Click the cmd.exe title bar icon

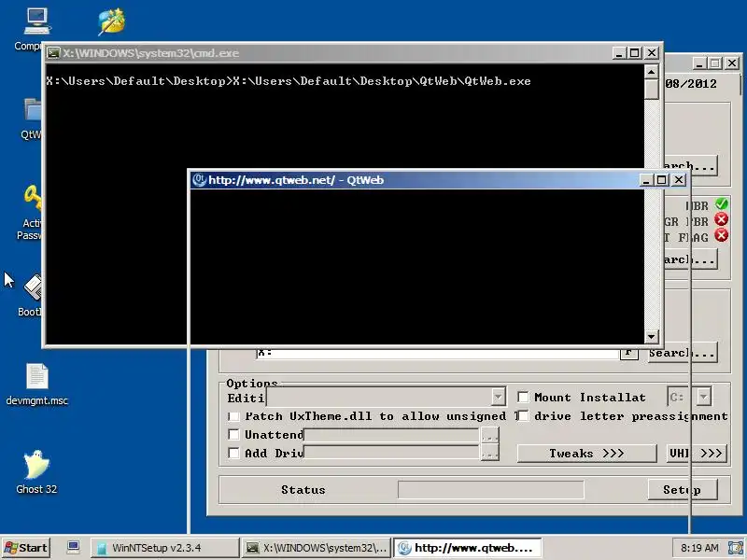[54, 53]
